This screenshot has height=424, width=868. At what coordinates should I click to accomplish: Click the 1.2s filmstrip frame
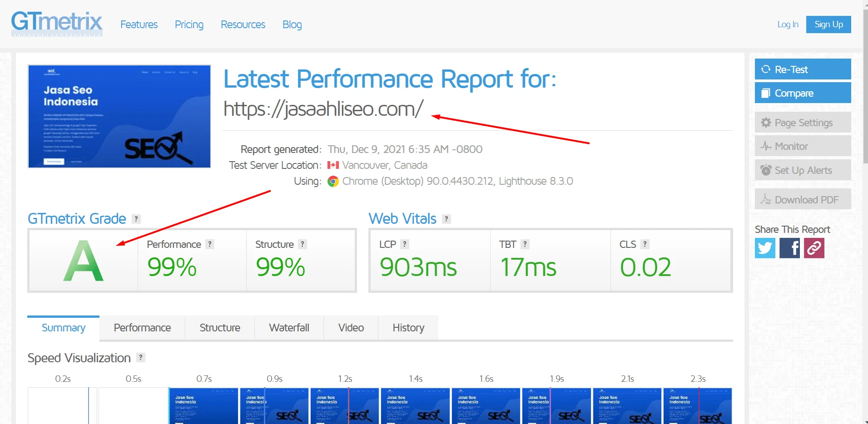(345, 406)
